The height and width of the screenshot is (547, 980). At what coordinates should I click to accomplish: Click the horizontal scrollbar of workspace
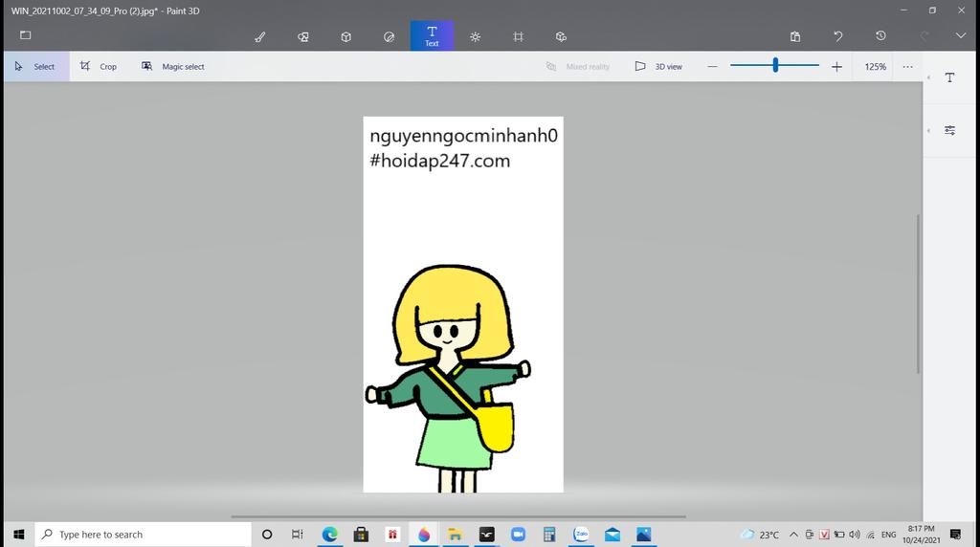click(x=458, y=517)
